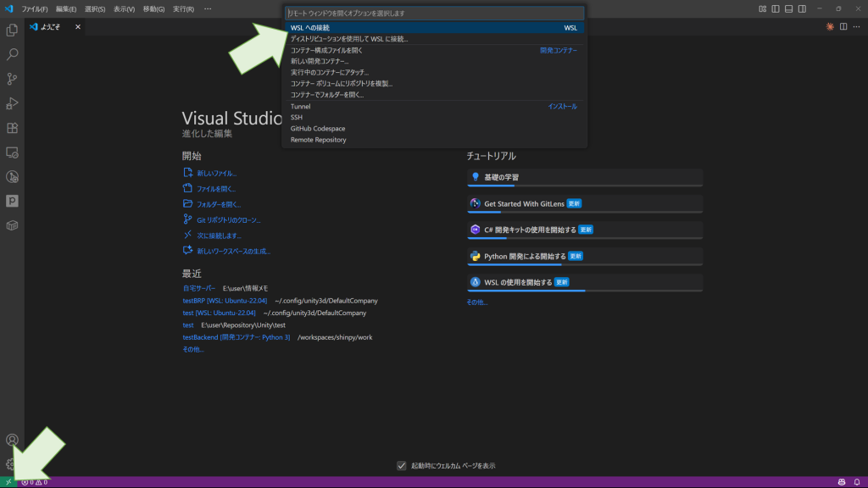Open 基礎の学習 walkthrough
This screenshot has height=488, width=868.
tap(585, 178)
